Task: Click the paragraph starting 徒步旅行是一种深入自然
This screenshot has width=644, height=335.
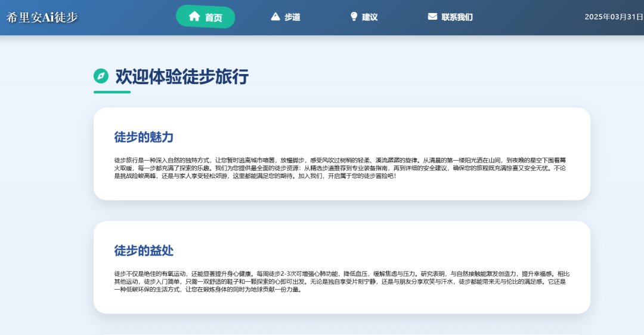Action: [x=340, y=168]
